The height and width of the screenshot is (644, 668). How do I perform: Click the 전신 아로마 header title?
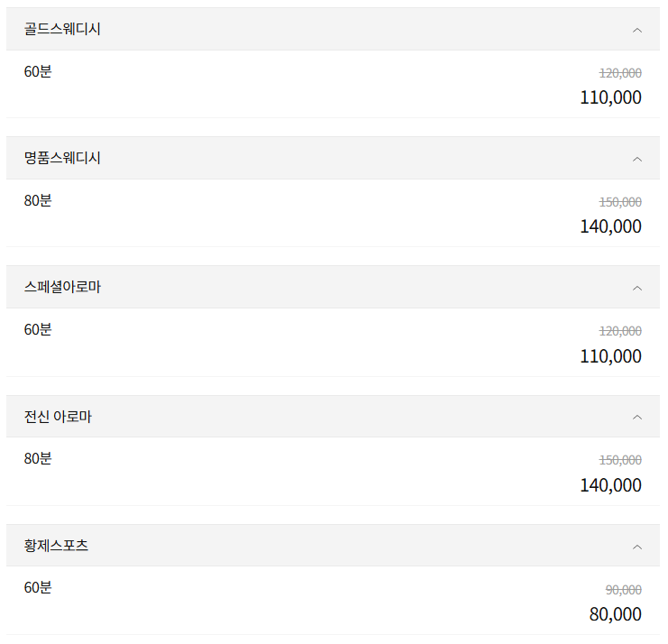tap(58, 417)
